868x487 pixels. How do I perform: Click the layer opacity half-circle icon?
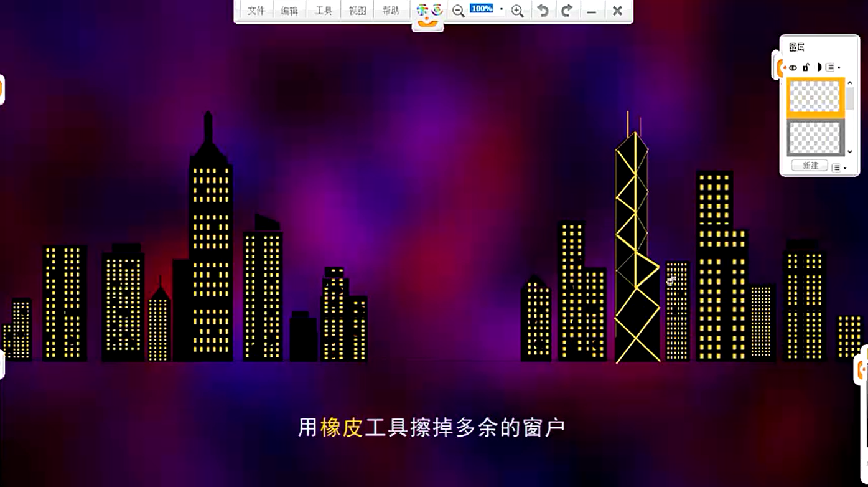(x=819, y=67)
